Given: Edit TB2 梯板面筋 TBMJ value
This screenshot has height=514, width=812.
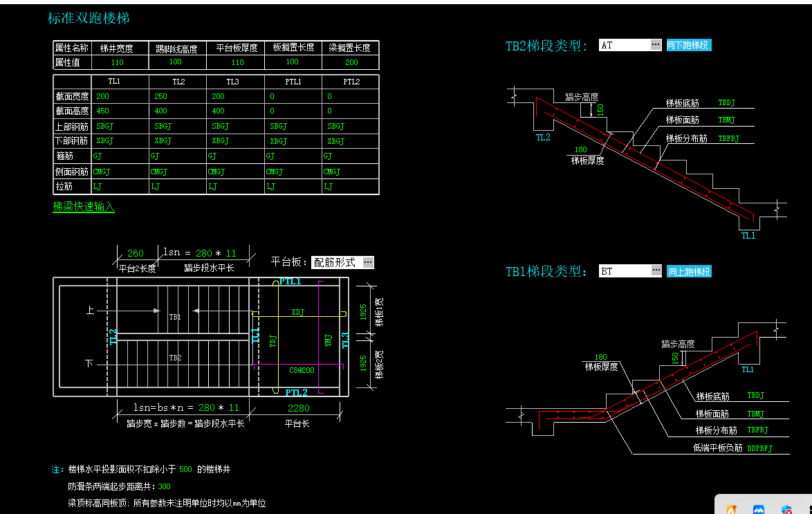Looking at the screenshot, I should (726, 120).
